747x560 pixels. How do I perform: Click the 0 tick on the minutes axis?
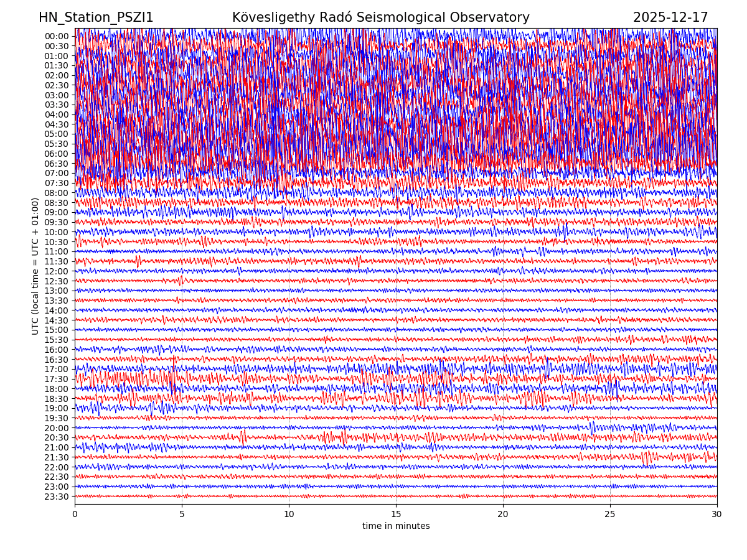pyautogui.click(x=75, y=514)
